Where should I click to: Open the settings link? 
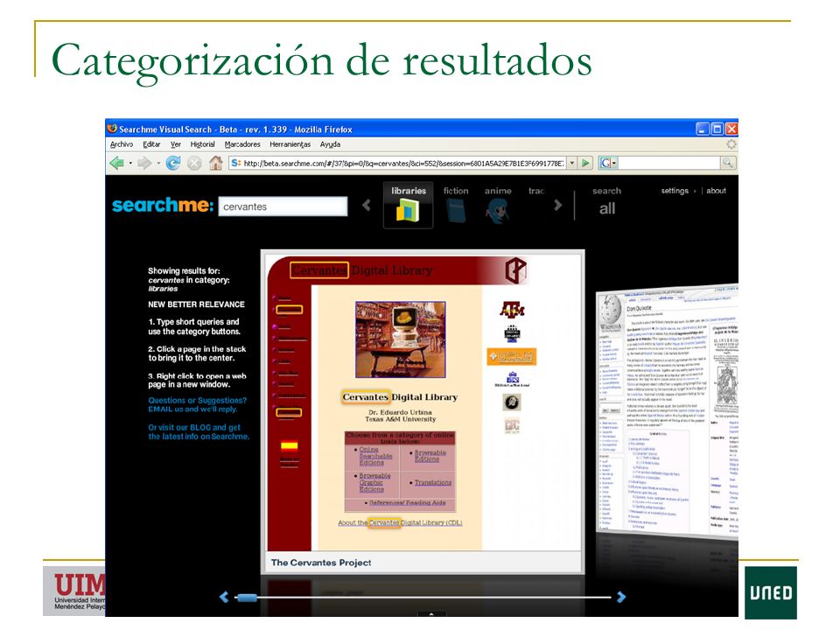click(675, 190)
